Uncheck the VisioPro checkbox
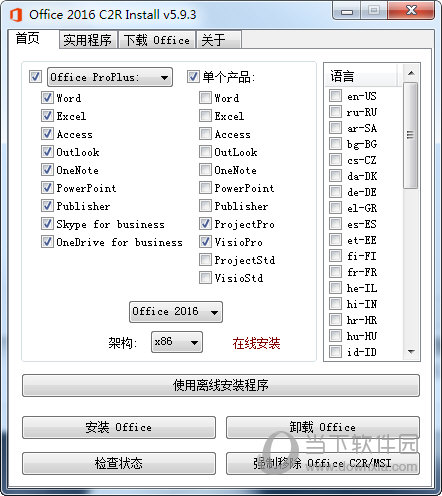Image resolution: width=442 pixels, height=496 pixels. [205, 241]
